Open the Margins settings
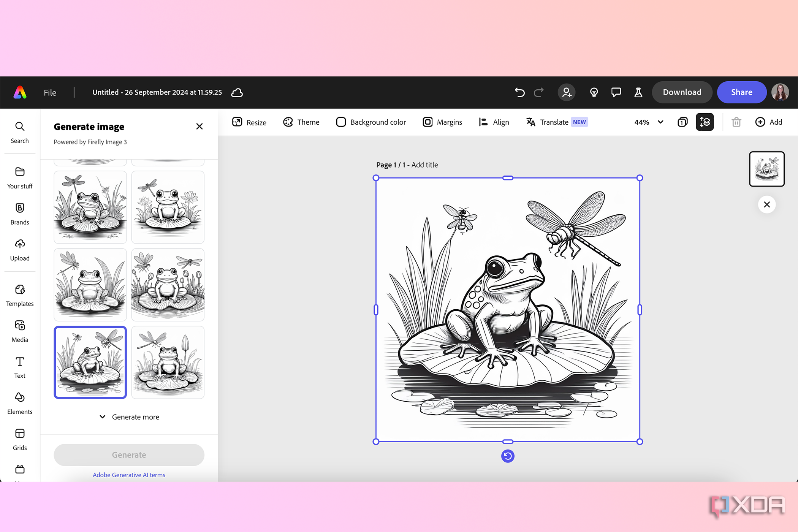Screen dimensions: 798x532 (x=443, y=122)
